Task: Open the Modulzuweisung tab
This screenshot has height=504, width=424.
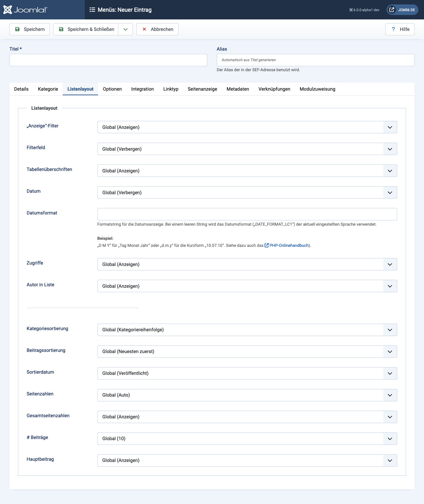Action: pyautogui.click(x=317, y=89)
